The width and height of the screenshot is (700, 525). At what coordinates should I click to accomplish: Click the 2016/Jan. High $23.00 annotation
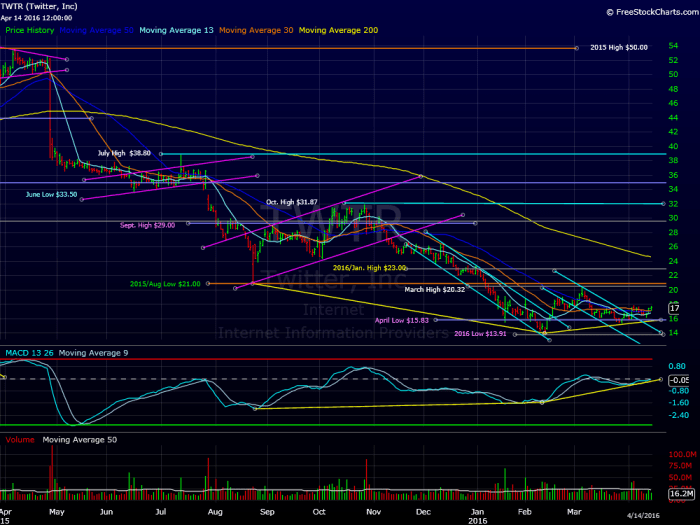click(x=370, y=268)
